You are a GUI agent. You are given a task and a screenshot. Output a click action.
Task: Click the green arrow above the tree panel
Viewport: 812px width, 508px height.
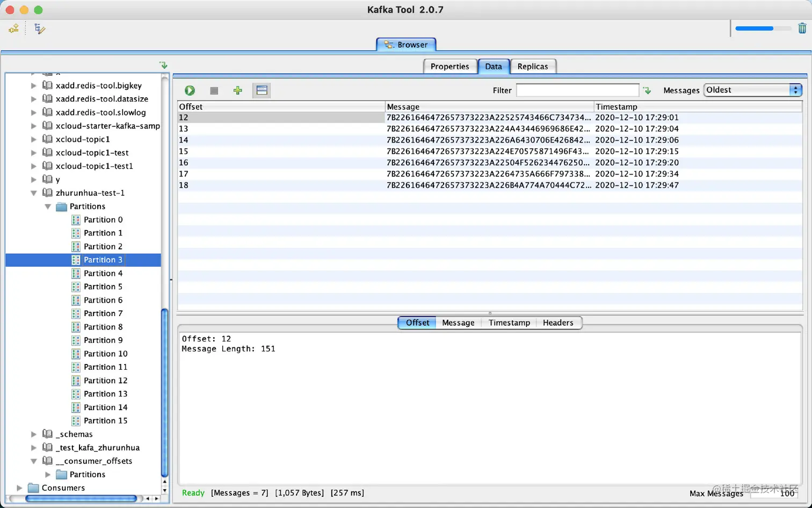click(163, 65)
